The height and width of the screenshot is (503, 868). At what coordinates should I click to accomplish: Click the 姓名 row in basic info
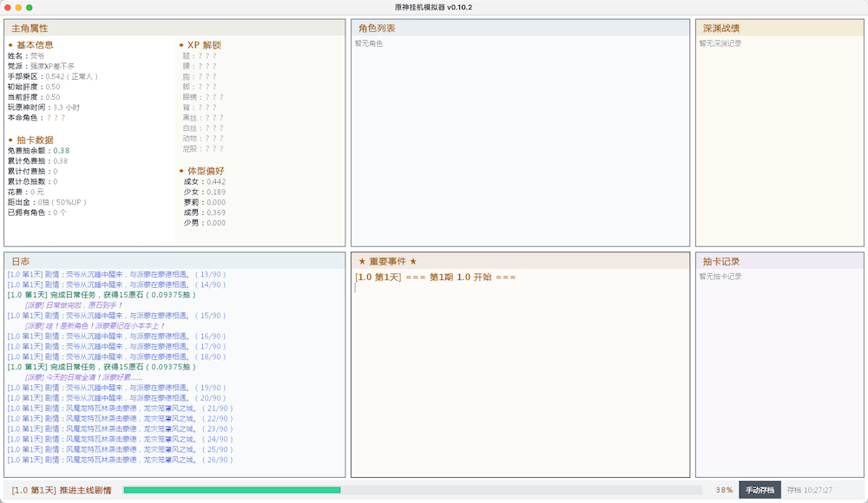26,56
